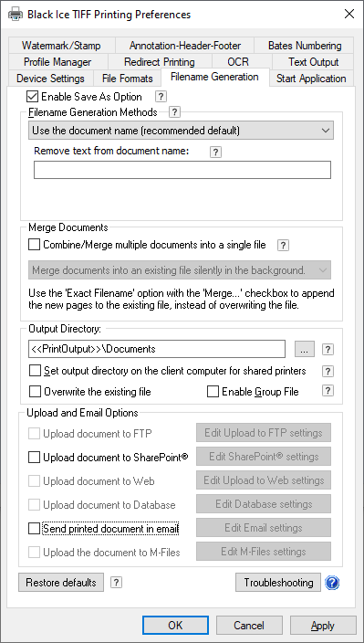Select Filename Generation tab
Viewport: 364px width, 643px height.
tap(215, 77)
